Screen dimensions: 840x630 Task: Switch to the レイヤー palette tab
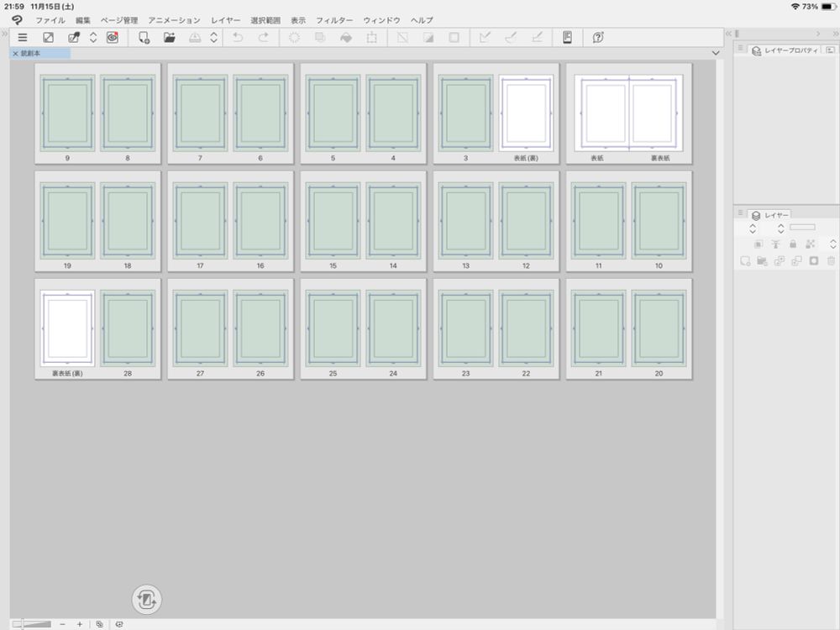tap(770, 215)
